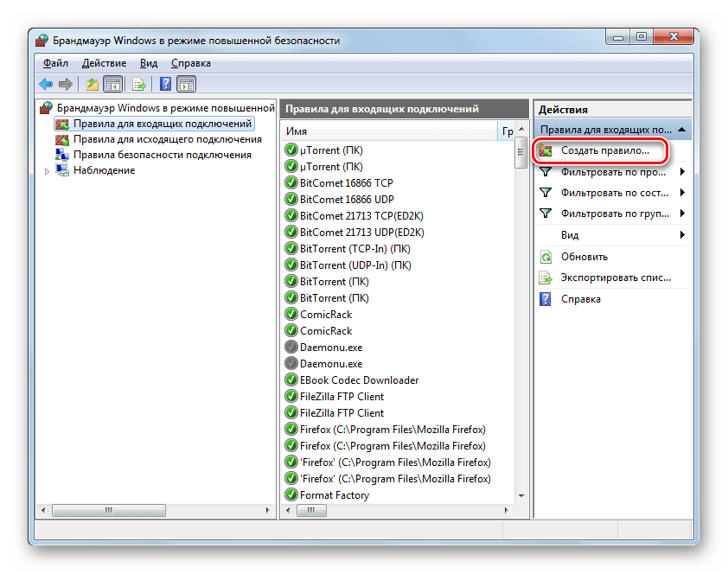Click the rules list scroll down arrow
728x574 pixels.
(521, 496)
